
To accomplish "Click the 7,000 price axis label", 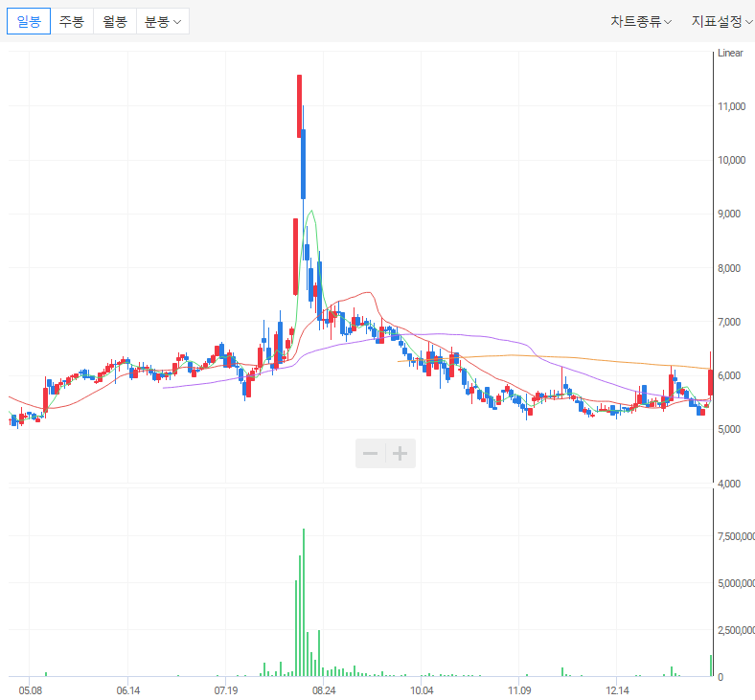I will click(x=729, y=322).
